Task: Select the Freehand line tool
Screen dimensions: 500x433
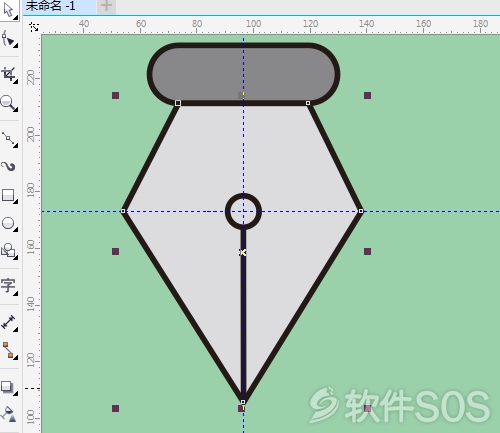Action: coord(9,139)
